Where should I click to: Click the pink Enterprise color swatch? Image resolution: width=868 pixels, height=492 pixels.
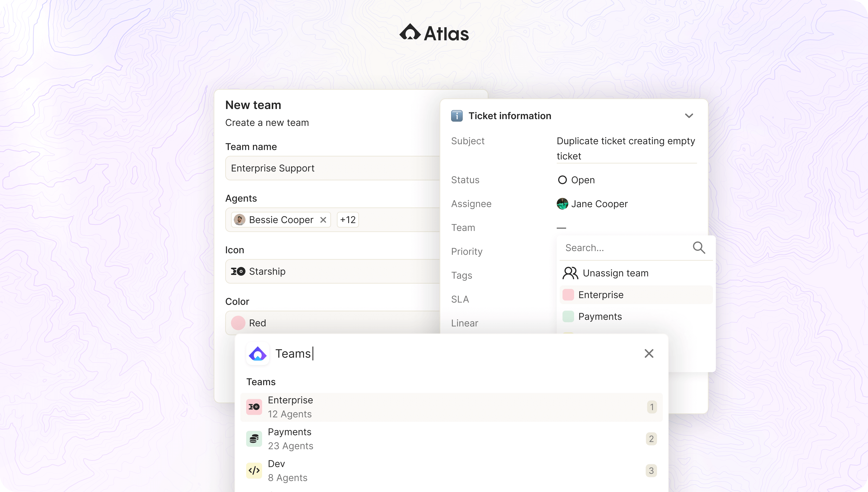click(x=568, y=295)
